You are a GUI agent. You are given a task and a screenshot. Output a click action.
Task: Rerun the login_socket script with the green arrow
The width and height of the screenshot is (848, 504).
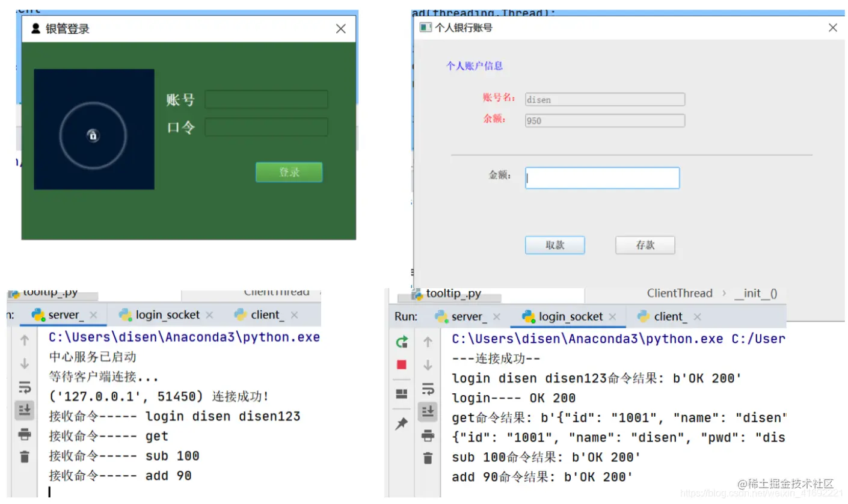click(402, 342)
